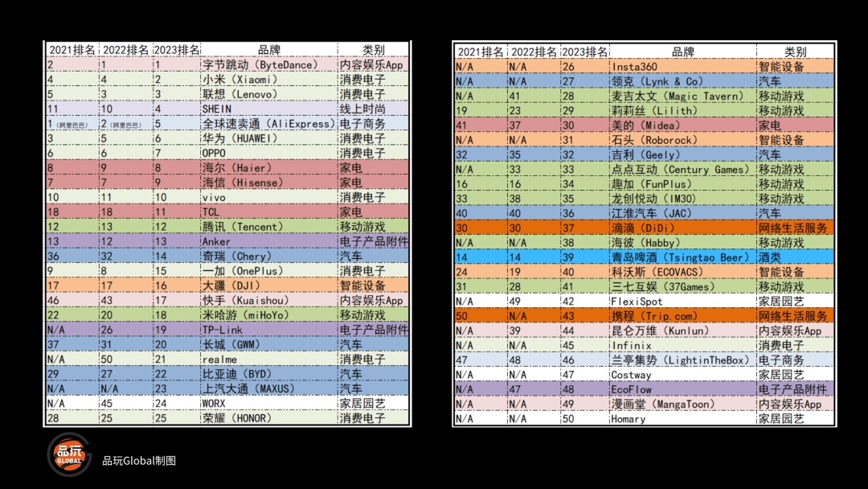Select the Homary brand cell
This screenshot has width=868, height=489.
pyautogui.click(x=682, y=419)
